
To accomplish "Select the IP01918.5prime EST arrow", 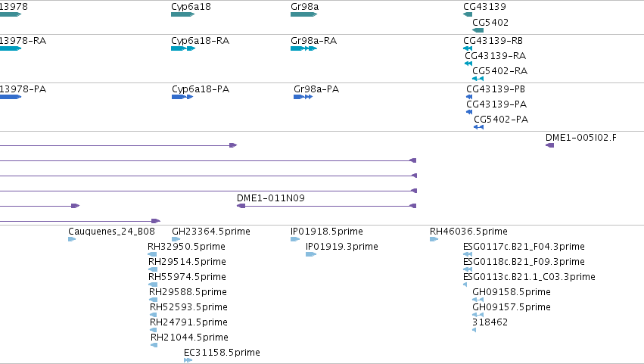I will click(295, 239).
